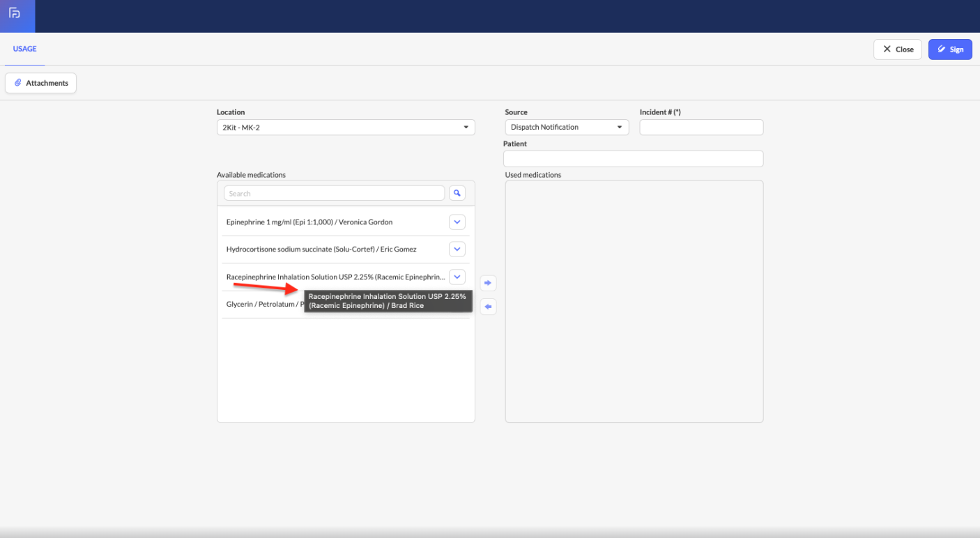Focus the available medications Search field
The height and width of the screenshot is (538, 980).
click(x=334, y=193)
